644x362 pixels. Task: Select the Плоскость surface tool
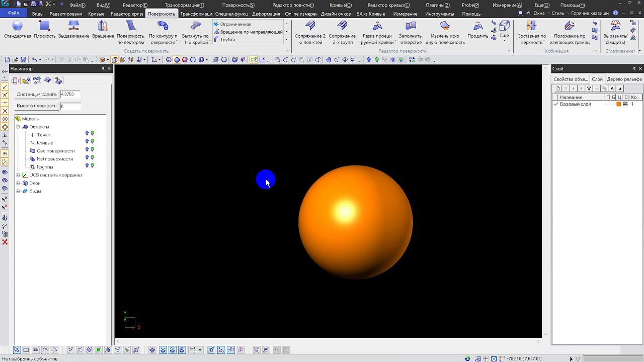point(45,30)
